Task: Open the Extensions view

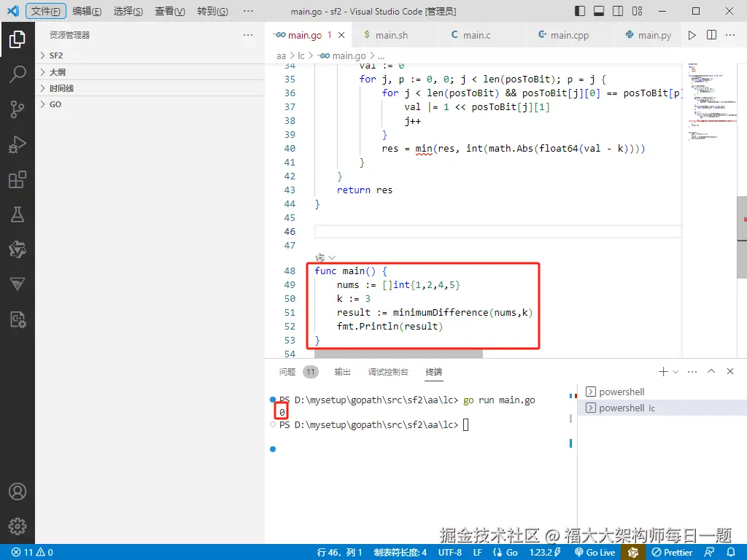Action: click(18, 179)
